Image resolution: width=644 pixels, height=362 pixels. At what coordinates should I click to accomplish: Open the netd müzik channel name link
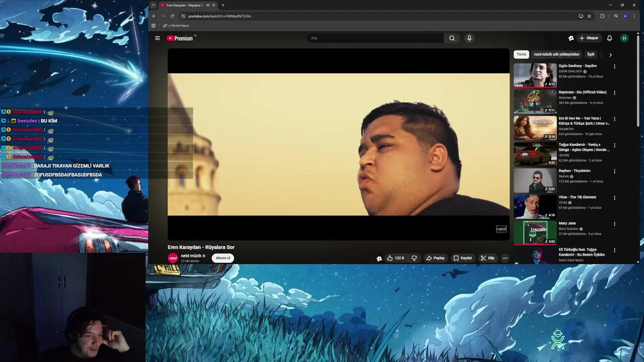(191, 256)
